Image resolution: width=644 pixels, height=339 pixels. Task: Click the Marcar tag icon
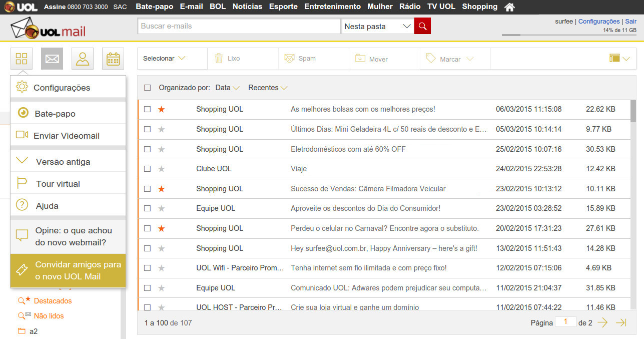click(431, 59)
